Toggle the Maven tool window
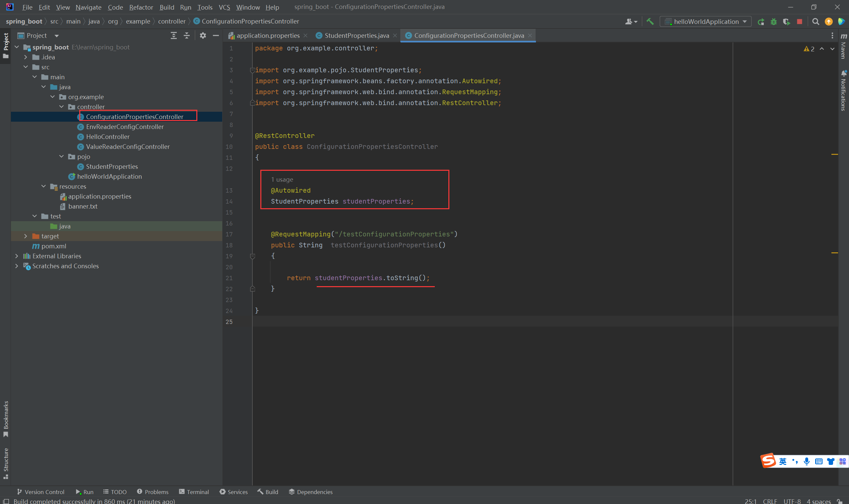 (844, 46)
